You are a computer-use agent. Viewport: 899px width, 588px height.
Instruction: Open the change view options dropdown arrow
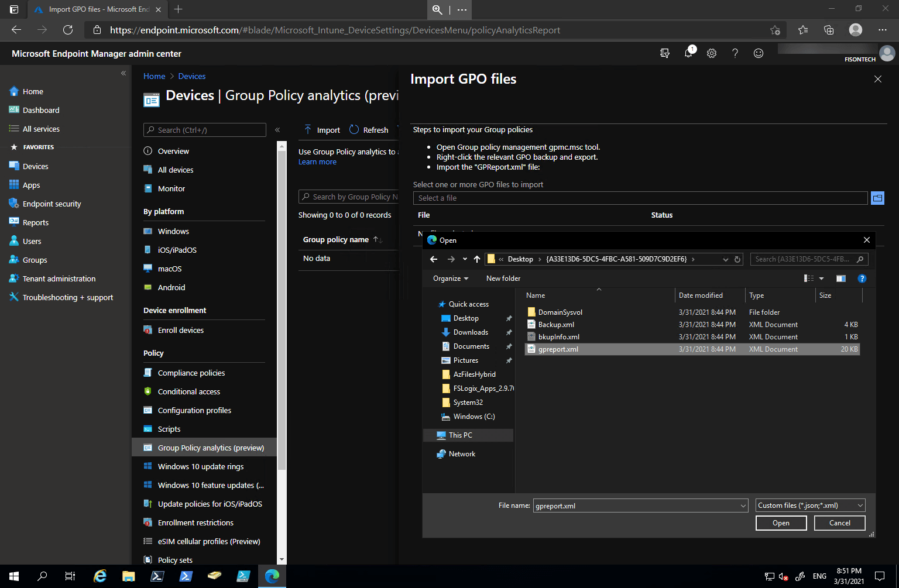point(821,278)
